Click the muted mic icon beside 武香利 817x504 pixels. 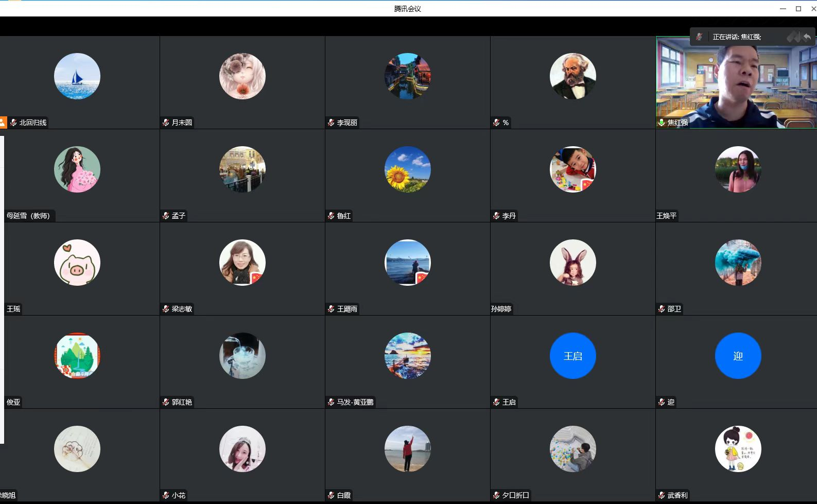click(x=662, y=495)
